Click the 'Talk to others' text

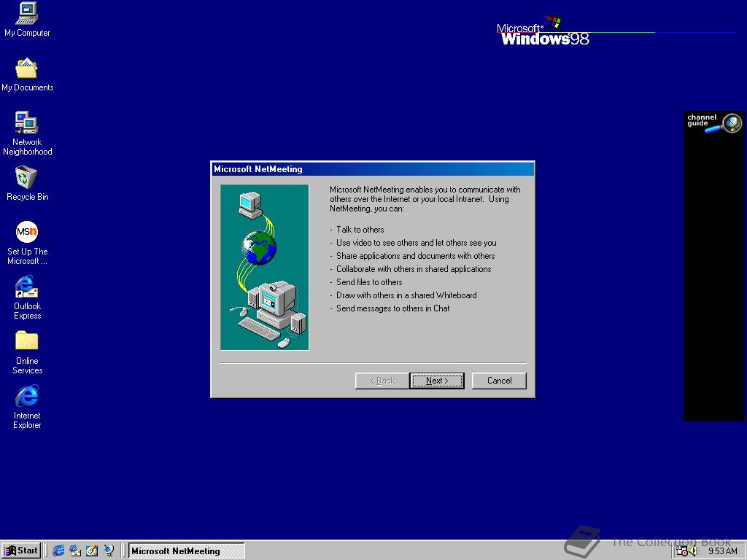[x=360, y=230]
